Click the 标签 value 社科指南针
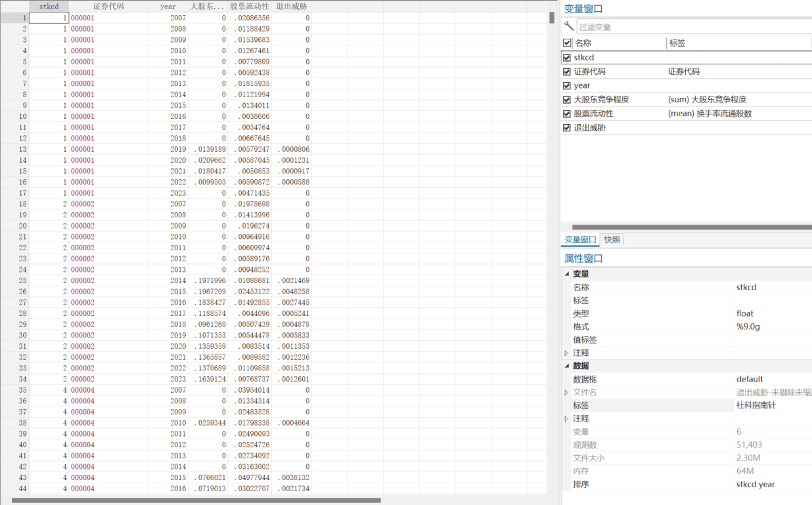 [x=756, y=405]
